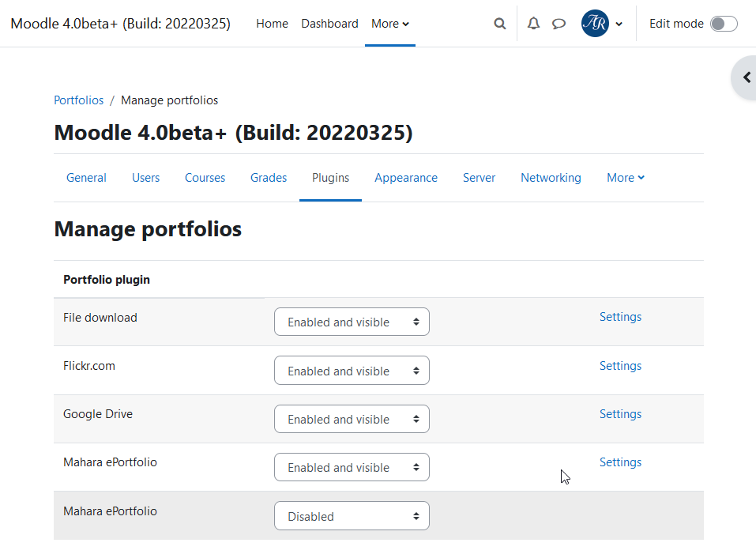The height and width of the screenshot is (554, 756).
Task: Switch to the Grades tab
Action: point(269,178)
